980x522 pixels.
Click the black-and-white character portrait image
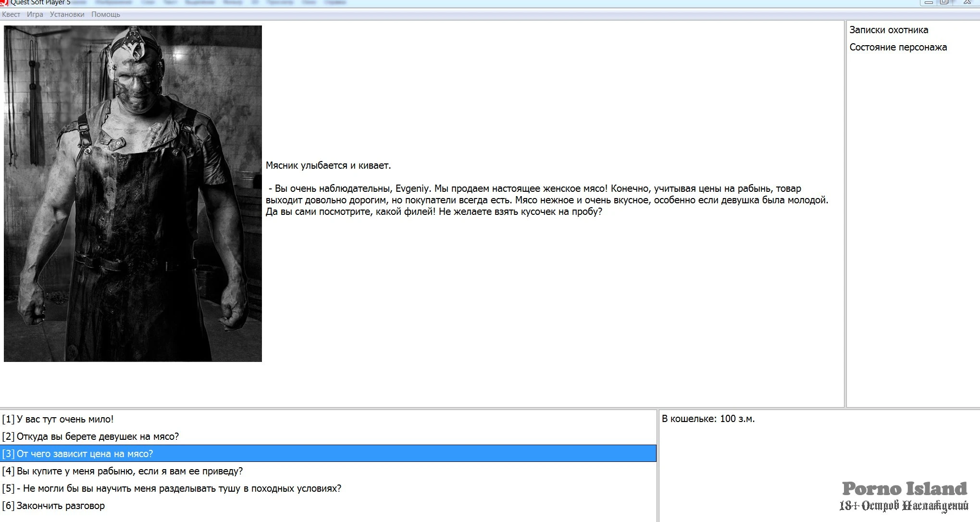pos(133,193)
